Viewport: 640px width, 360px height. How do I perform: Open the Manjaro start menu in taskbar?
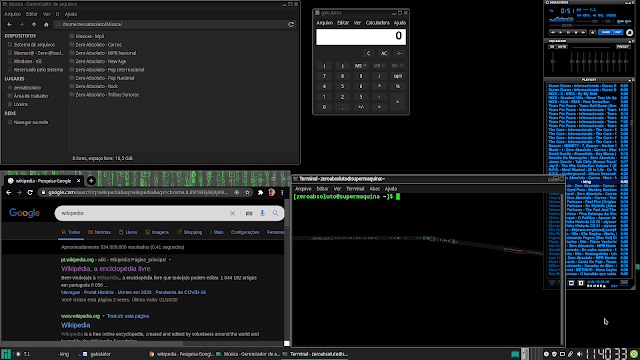(6, 354)
